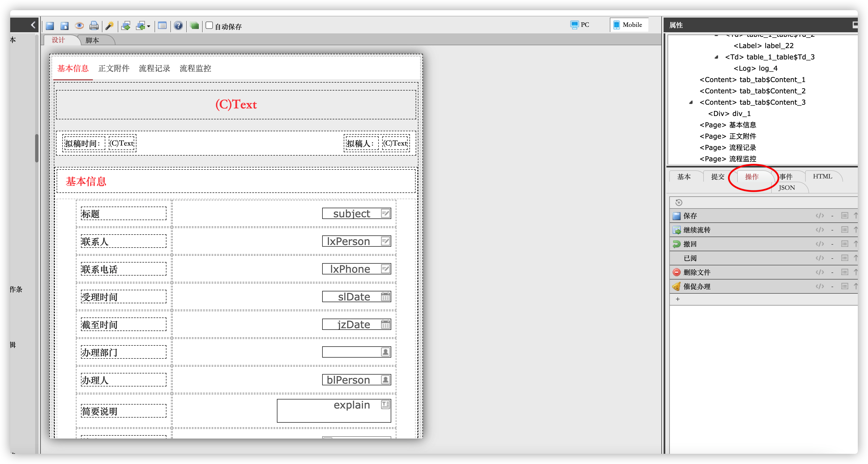Click the blue floppy save icon in toolbar

50,25
